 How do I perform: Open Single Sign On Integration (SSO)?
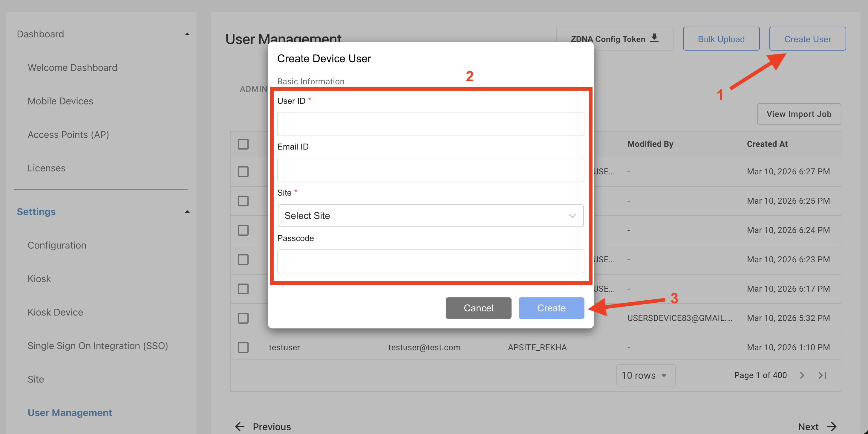point(98,346)
